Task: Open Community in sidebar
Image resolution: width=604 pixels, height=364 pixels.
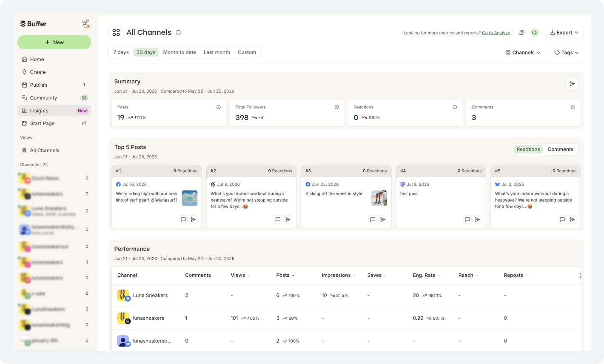Action: coord(54,98)
